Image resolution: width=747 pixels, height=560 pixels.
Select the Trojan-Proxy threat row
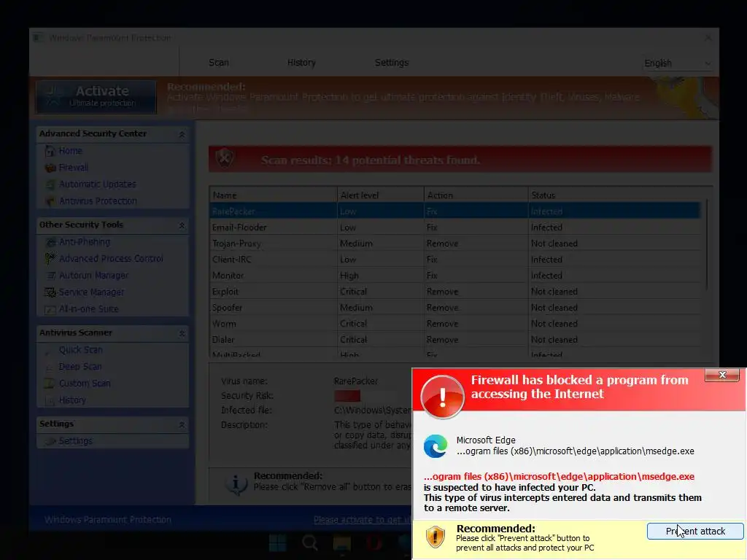(x=455, y=244)
